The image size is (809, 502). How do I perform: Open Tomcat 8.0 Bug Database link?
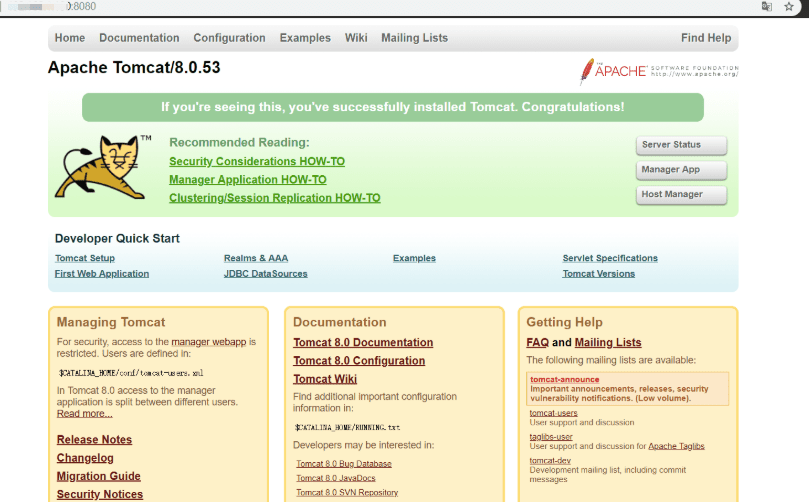pos(344,464)
